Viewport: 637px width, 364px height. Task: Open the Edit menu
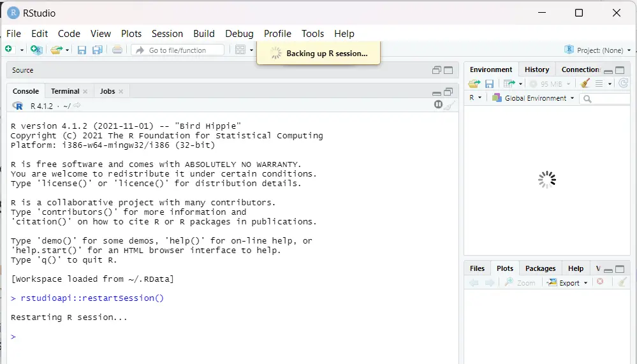(40, 34)
